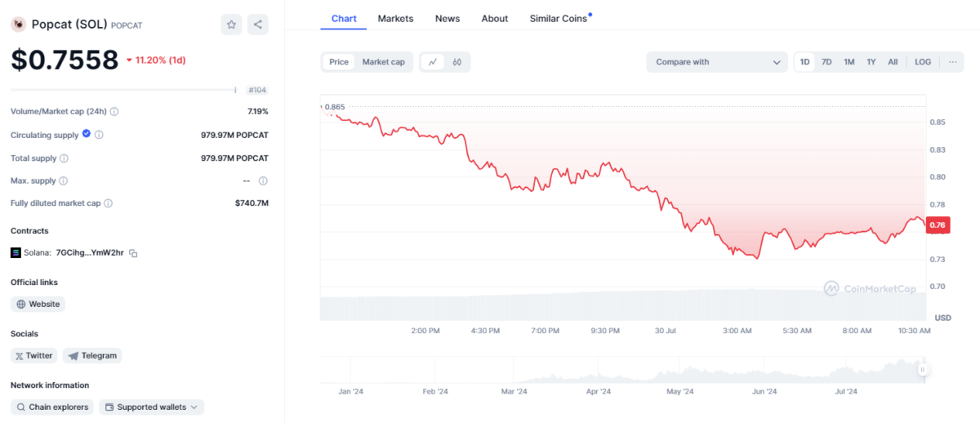This screenshot has width=980, height=423.
Task: Add Popcat to watchlist with star icon
Action: pos(231,24)
